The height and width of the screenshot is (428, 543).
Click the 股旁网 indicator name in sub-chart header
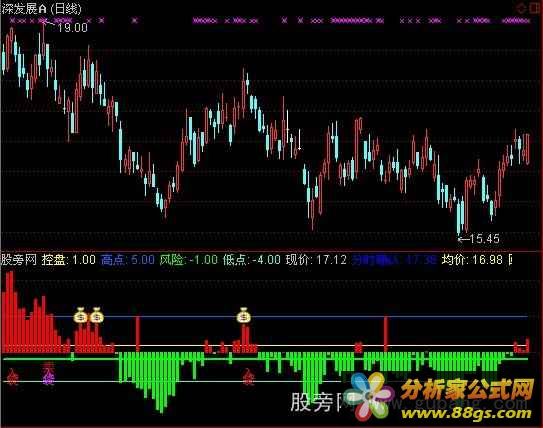(x=19, y=259)
